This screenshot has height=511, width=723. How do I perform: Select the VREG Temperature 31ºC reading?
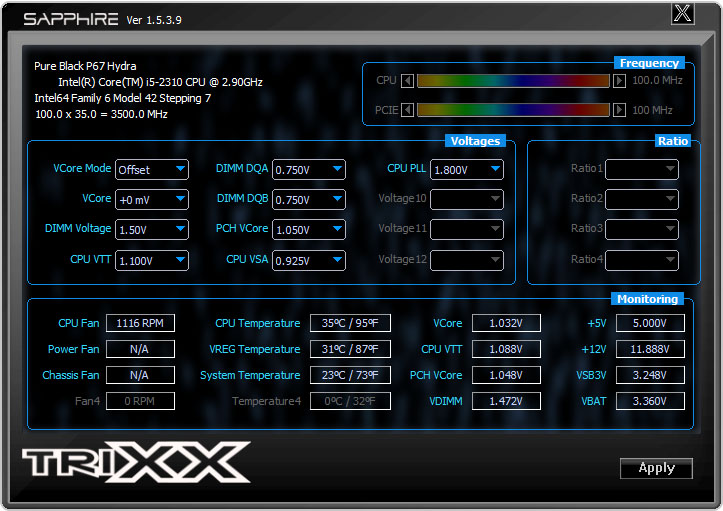coord(350,349)
